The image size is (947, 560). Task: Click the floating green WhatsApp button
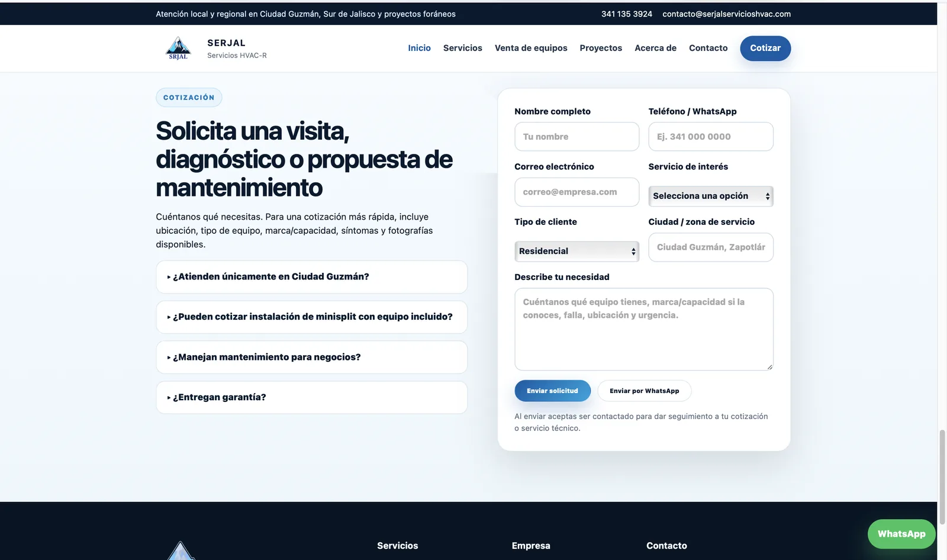[901, 534]
